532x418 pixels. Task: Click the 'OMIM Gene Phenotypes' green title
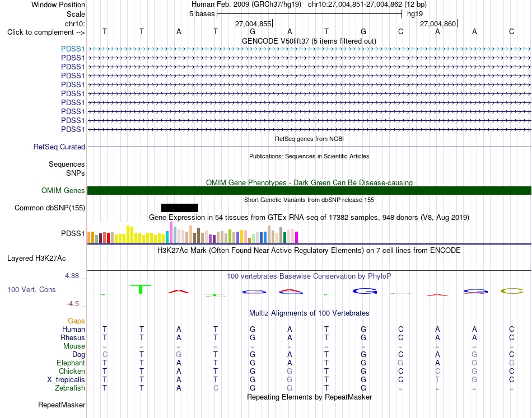coord(309,183)
